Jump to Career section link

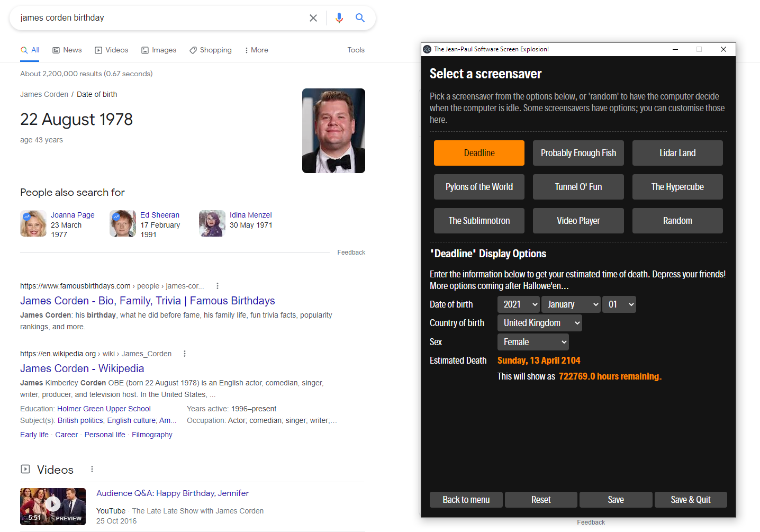67,435
